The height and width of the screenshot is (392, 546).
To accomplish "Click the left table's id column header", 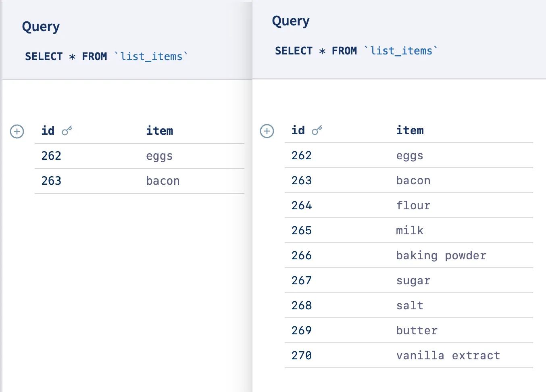I will [48, 131].
